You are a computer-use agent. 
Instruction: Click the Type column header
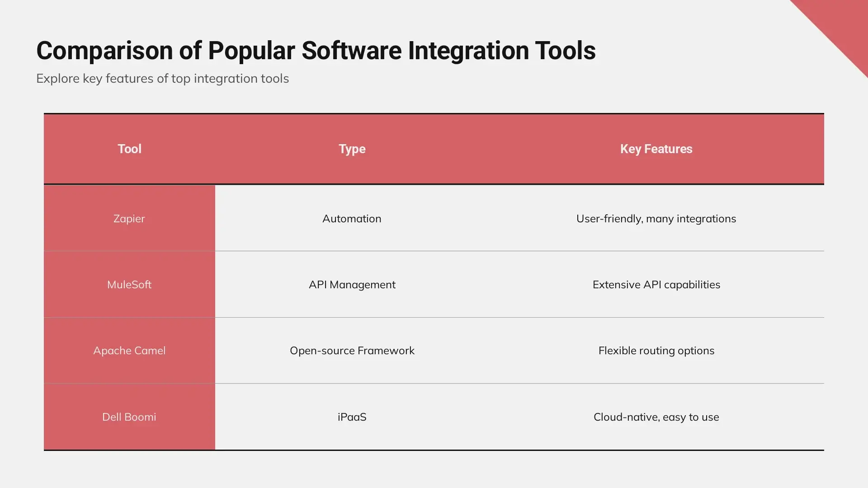(x=352, y=149)
